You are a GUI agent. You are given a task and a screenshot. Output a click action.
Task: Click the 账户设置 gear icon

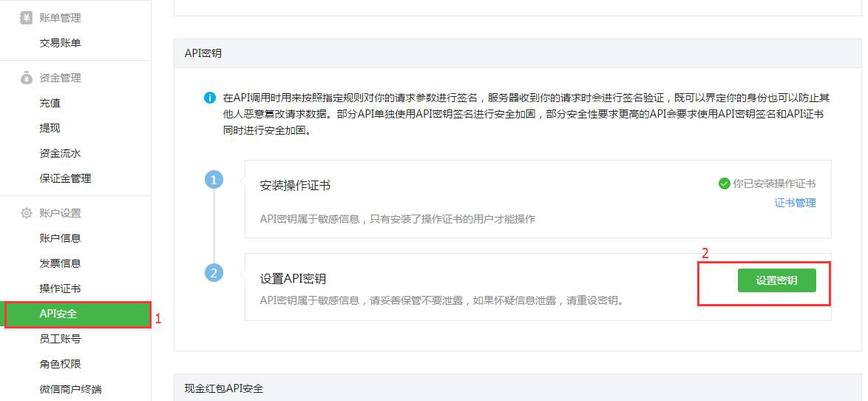point(27,213)
